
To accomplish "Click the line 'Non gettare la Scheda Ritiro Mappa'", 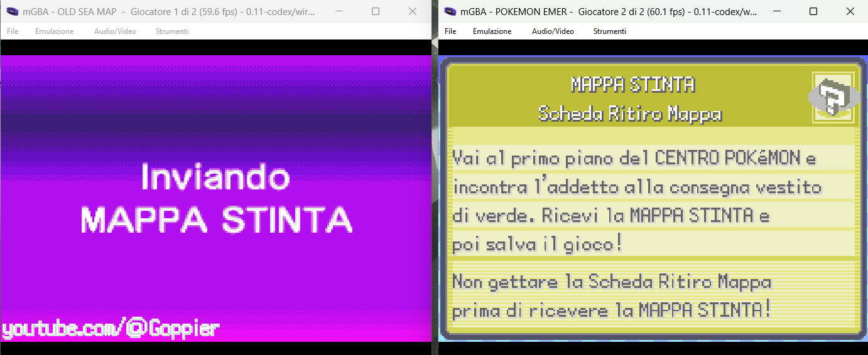I will [612, 282].
